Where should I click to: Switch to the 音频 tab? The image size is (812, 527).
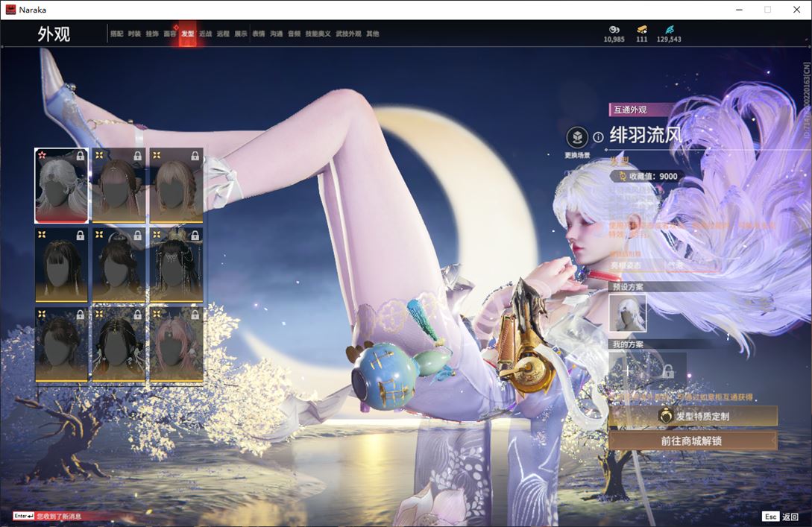coord(294,34)
